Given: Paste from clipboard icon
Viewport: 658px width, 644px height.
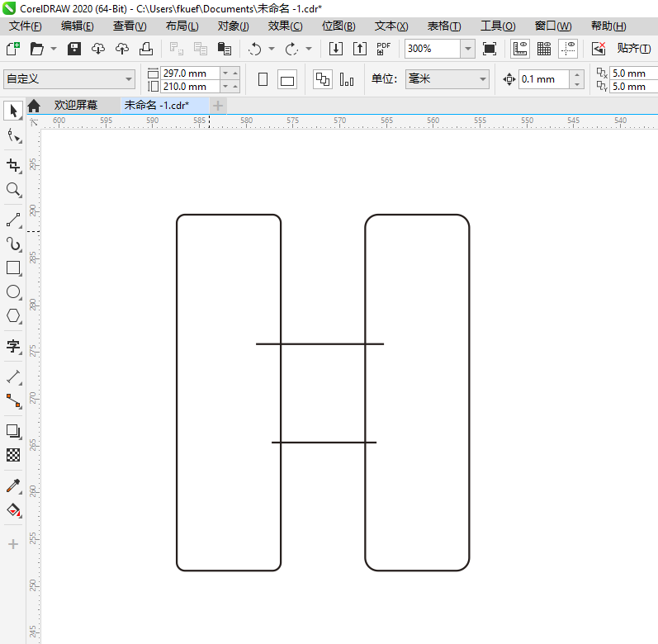Looking at the screenshot, I should (x=225, y=49).
